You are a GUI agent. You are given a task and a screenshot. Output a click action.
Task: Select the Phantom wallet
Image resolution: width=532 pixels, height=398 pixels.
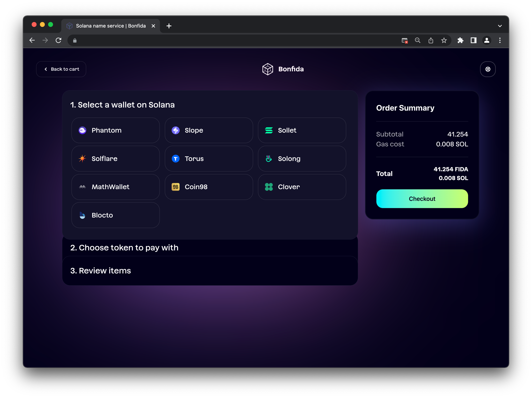tap(116, 130)
